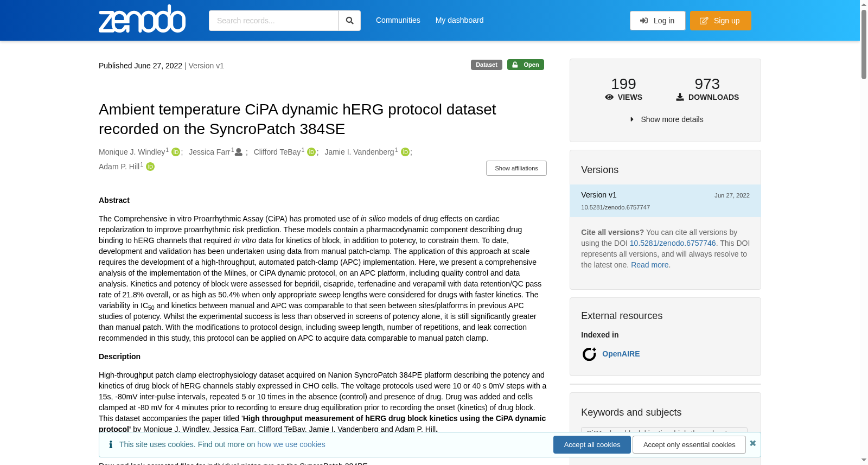Open the DOI 10.5281/zenodo.6757746 link
This screenshot has height=465, width=868.
pyautogui.click(x=673, y=243)
